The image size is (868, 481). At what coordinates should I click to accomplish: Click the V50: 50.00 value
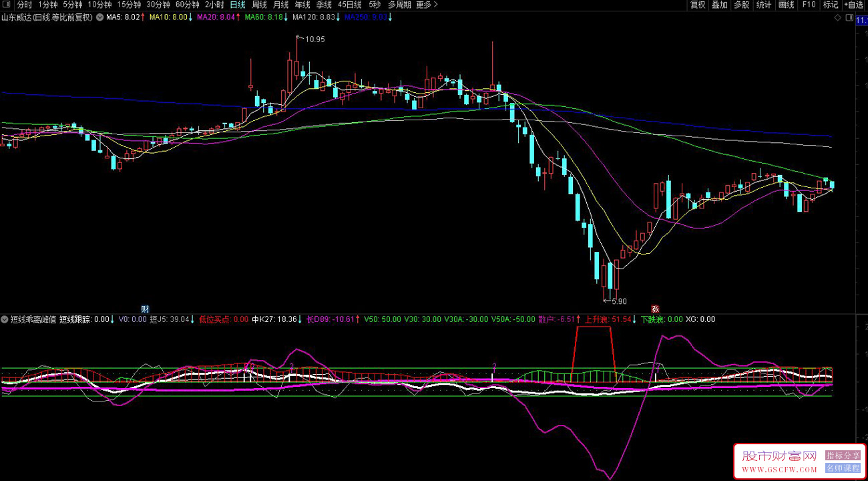pos(383,319)
